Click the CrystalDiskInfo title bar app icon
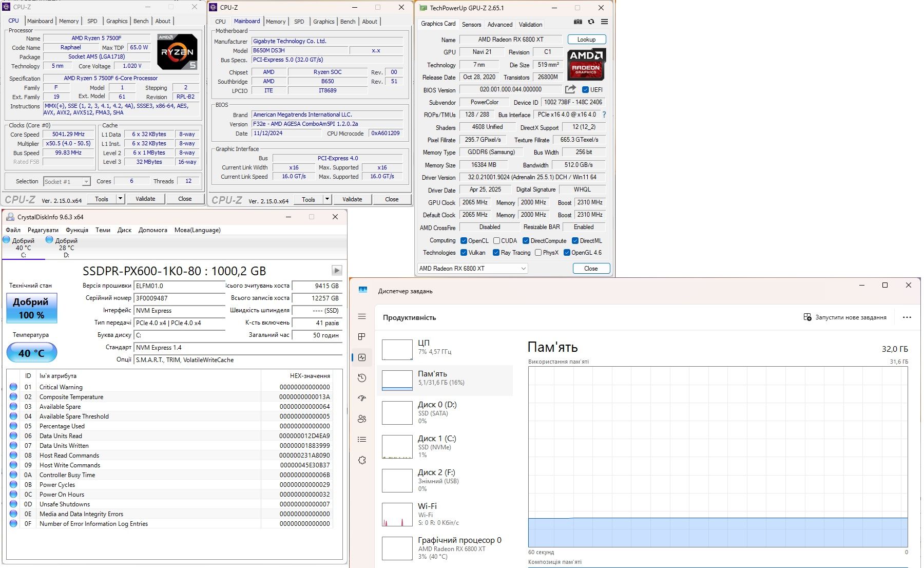Screen dimensions: 924x568 10,217
